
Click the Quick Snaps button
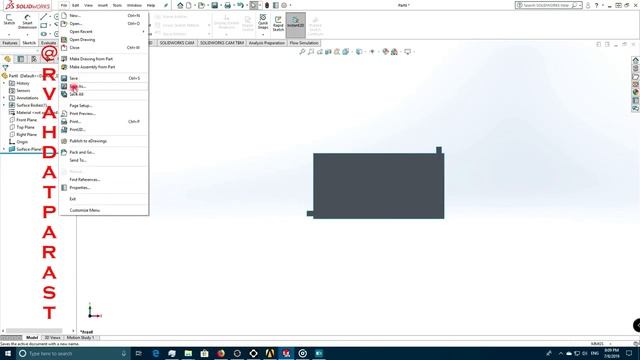click(x=263, y=22)
